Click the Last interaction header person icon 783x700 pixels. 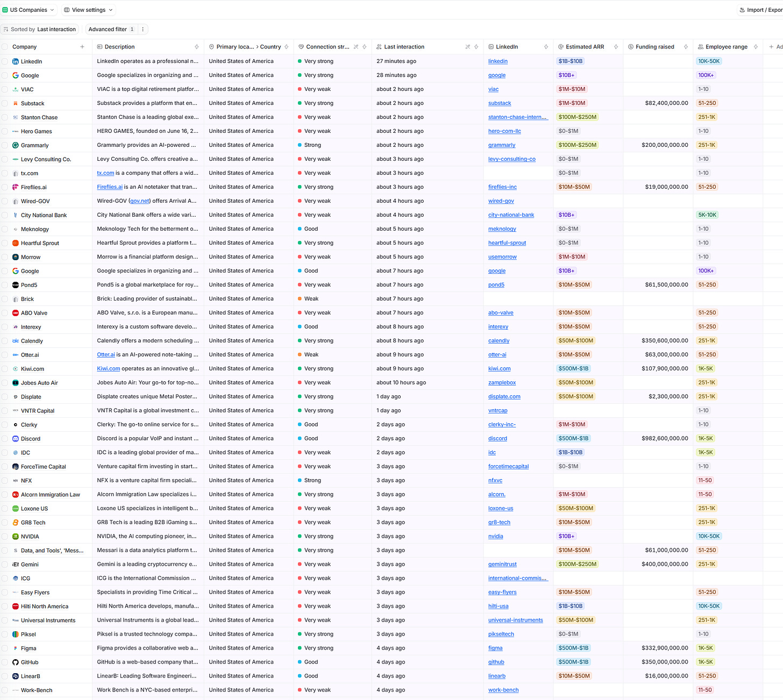pos(379,47)
